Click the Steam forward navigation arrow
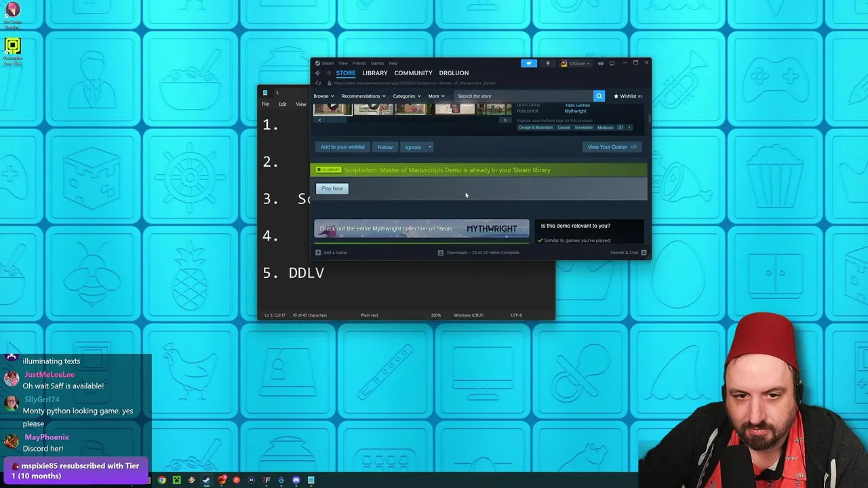 [x=328, y=73]
